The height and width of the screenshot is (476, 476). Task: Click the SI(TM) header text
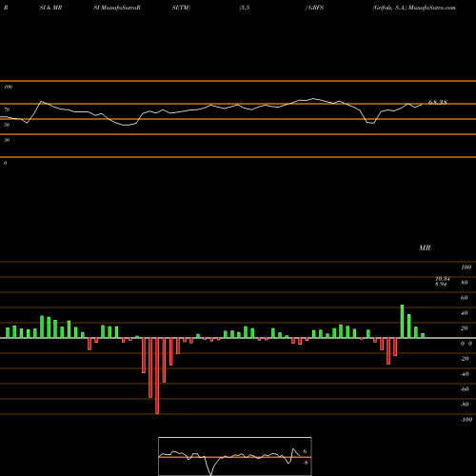(x=181, y=8)
